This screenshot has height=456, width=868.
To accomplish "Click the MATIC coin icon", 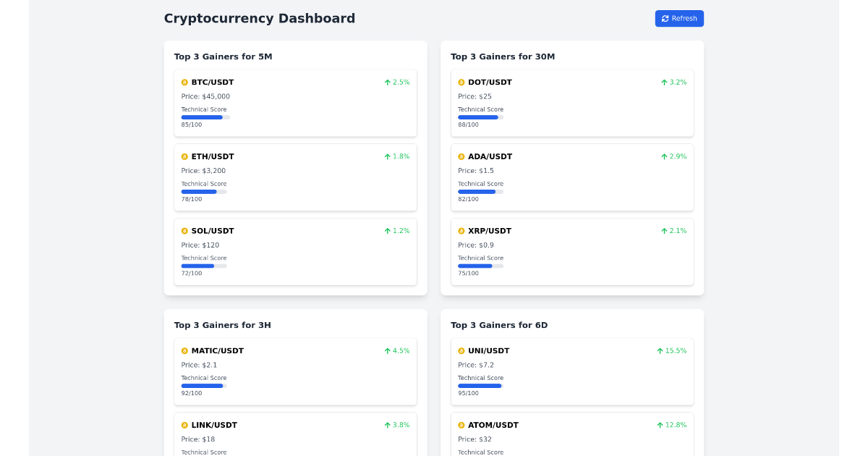I will point(184,350).
